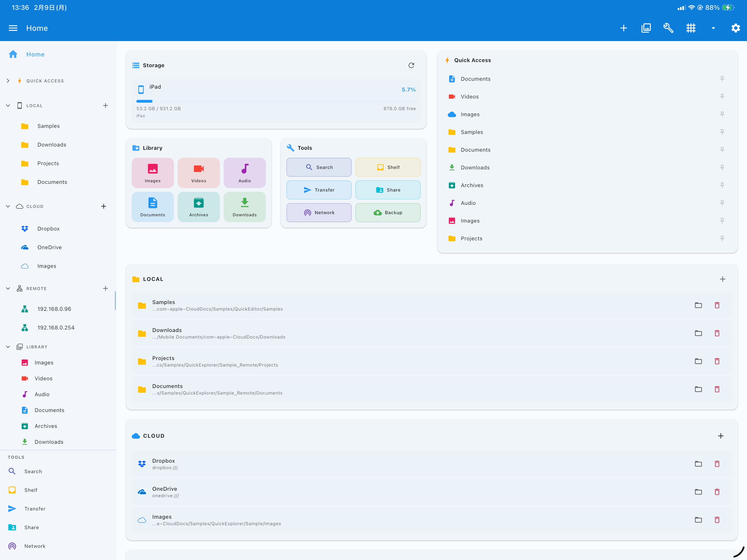This screenshot has height=560, width=747.
Task: Expand the Quick Access sidebar section
Action: (x=8, y=81)
